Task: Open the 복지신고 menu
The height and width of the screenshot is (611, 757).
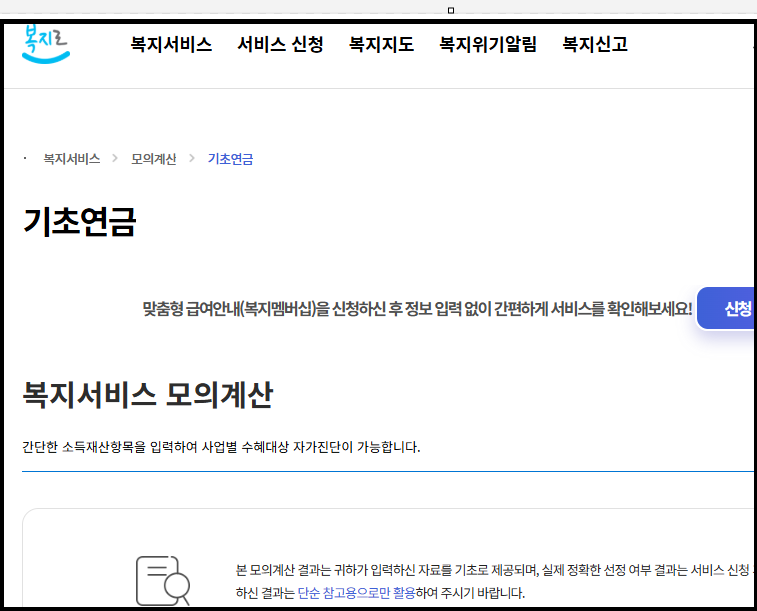Action: 595,44
